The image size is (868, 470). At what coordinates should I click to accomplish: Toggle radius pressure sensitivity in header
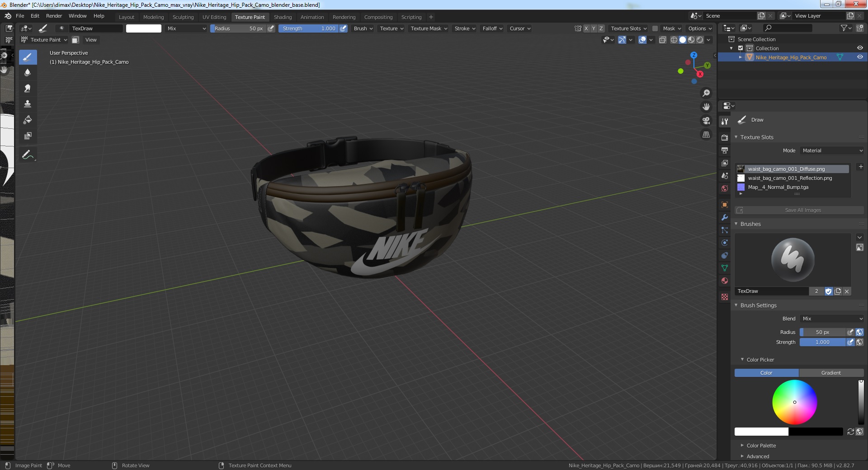271,28
